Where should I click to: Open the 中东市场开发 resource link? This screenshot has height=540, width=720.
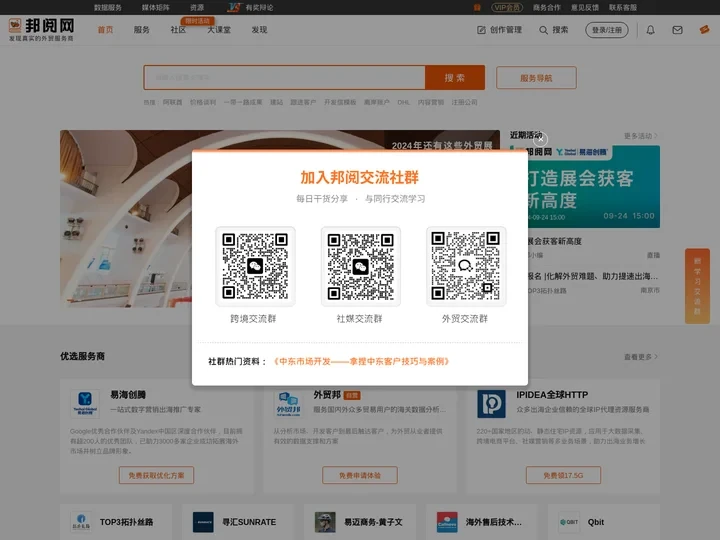pyautogui.click(x=361, y=361)
